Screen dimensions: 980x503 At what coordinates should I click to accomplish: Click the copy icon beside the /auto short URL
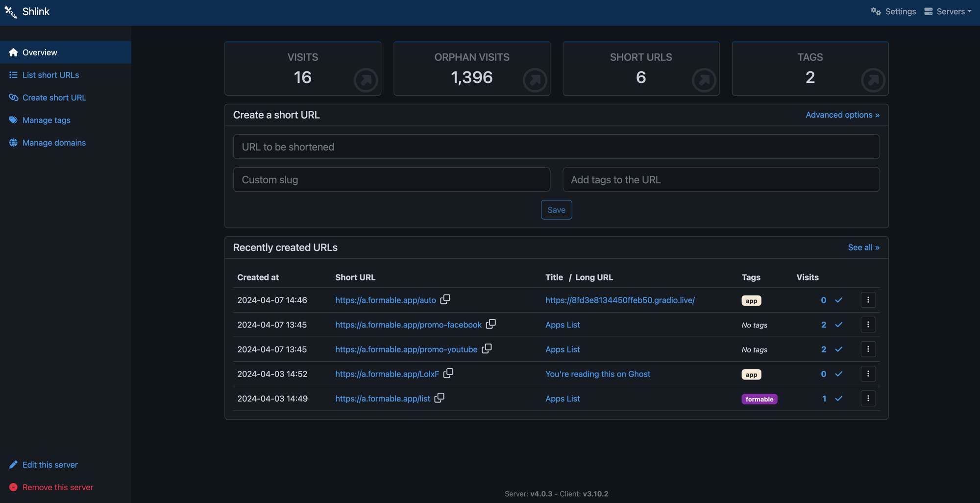[x=445, y=299]
